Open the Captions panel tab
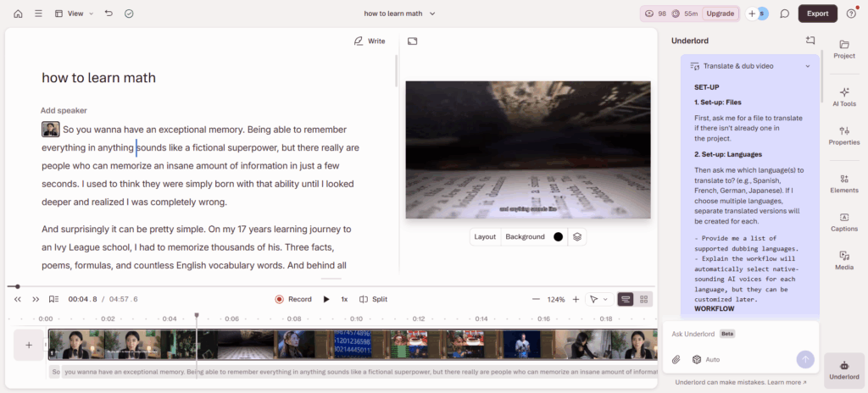 point(844,222)
